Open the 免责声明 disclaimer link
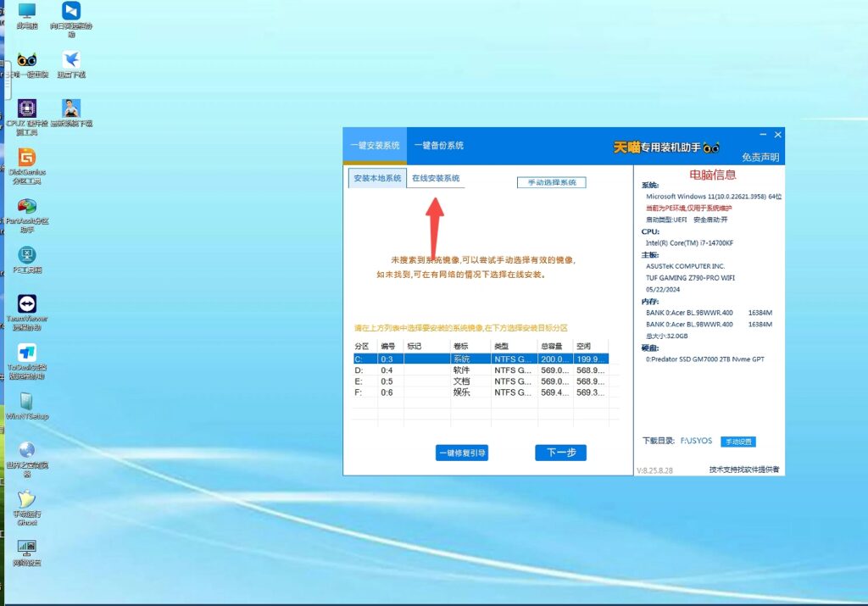 [x=760, y=157]
